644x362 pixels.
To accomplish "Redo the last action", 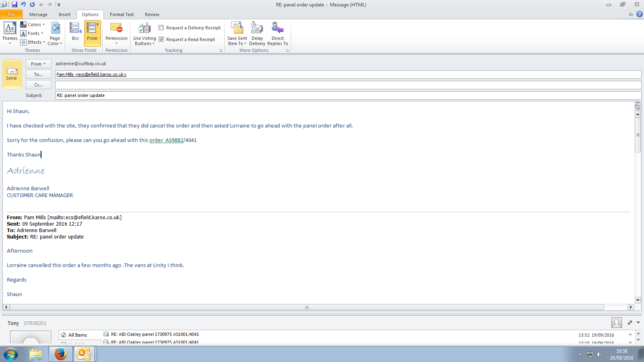I will pyautogui.click(x=32, y=4).
